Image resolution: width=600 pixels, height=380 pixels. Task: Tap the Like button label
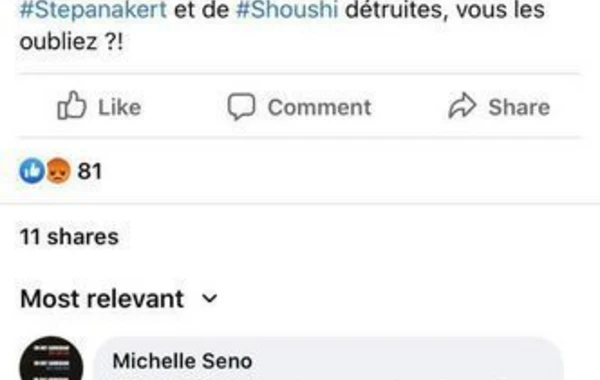point(120,107)
